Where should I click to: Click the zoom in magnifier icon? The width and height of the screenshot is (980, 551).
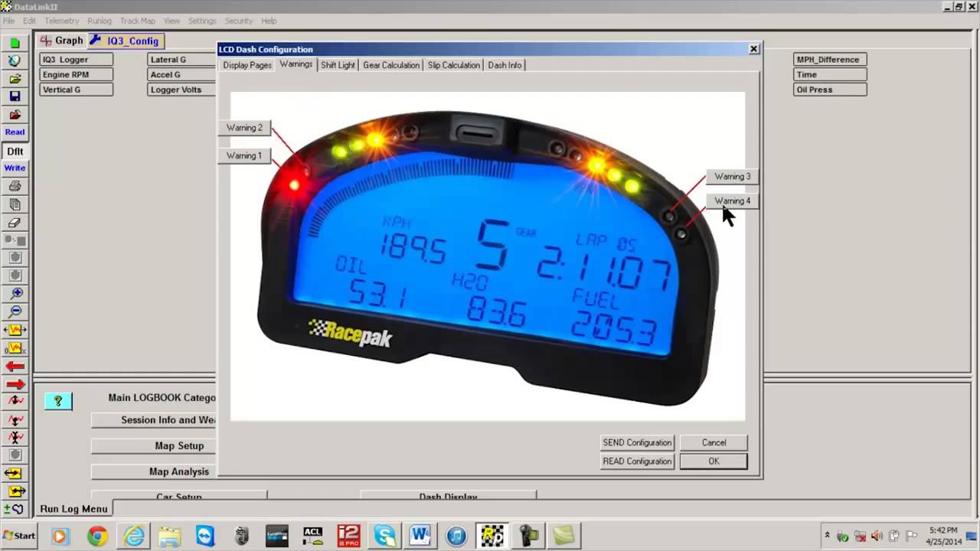15,293
